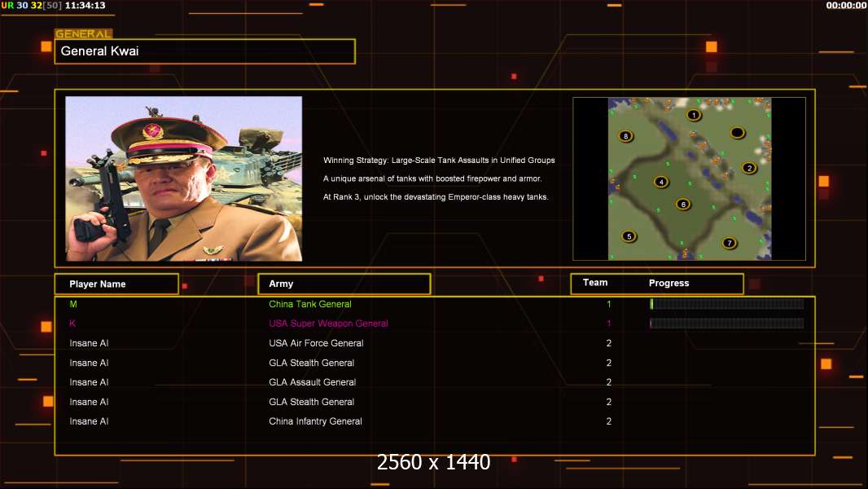Click team number 2 in China Infantry row
This screenshot has height=489, width=868.
coord(609,421)
